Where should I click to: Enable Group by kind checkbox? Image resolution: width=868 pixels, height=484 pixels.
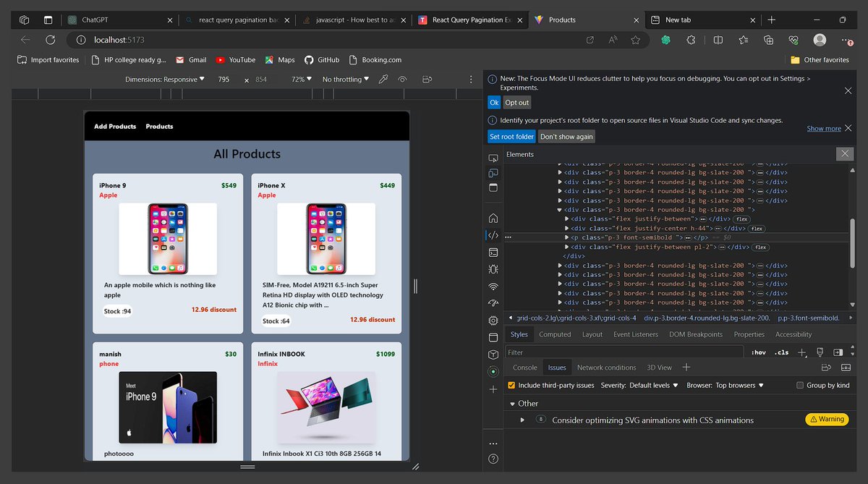coord(800,386)
